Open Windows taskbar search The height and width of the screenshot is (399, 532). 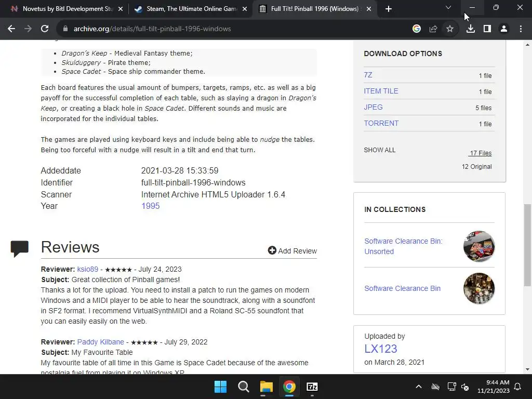coord(243,387)
